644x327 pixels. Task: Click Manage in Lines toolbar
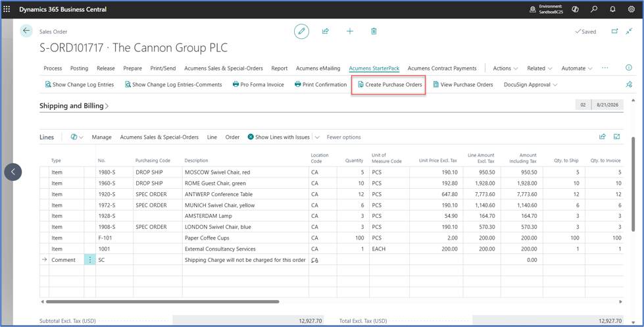[101, 138]
